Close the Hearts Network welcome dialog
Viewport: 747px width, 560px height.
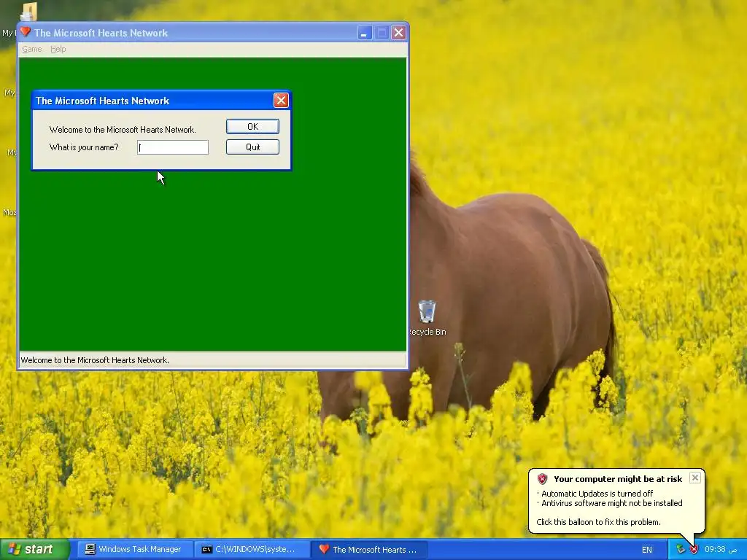(281, 101)
